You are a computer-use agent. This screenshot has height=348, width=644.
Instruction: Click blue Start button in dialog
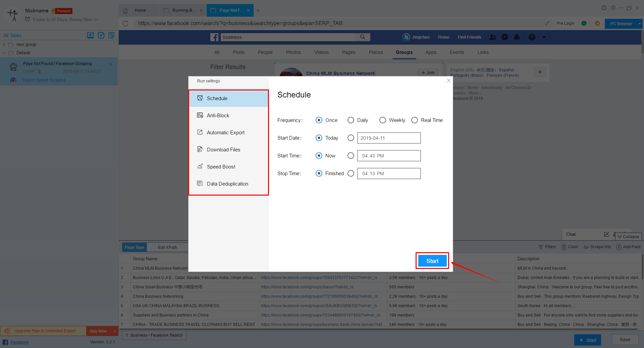tap(432, 261)
